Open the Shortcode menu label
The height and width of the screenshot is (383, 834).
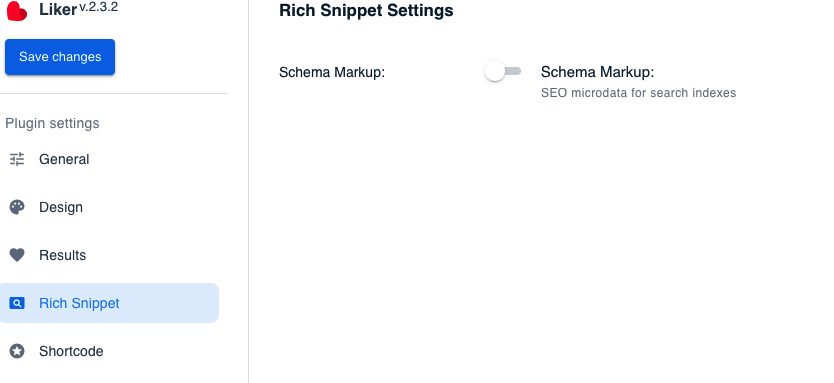point(71,351)
